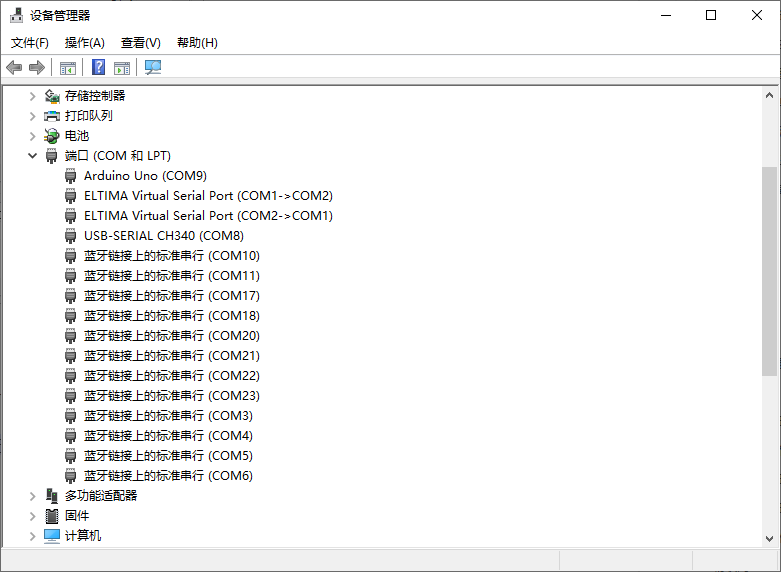Expand the 固件 node
Screen dimensions: 781x572
pos(32,516)
